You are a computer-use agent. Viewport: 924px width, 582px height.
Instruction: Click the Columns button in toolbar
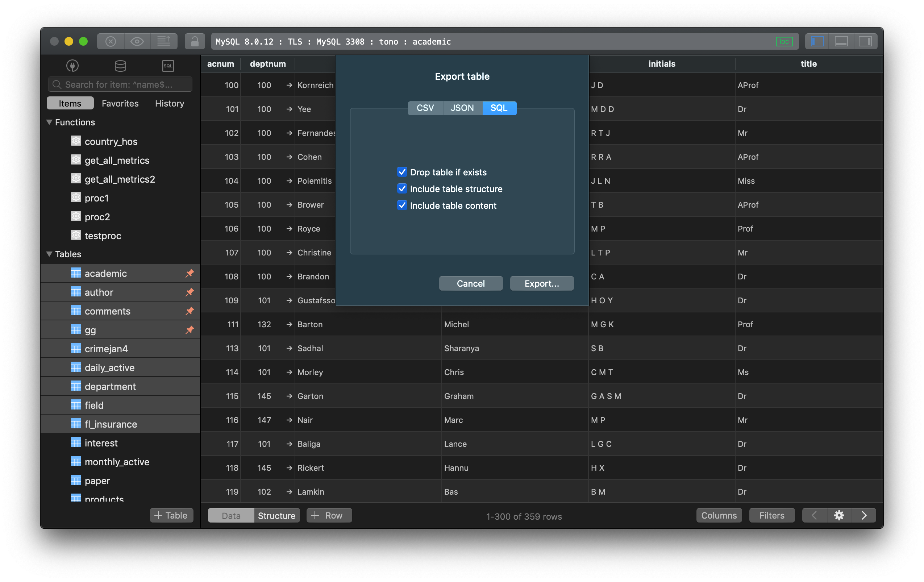pyautogui.click(x=720, y=515)
